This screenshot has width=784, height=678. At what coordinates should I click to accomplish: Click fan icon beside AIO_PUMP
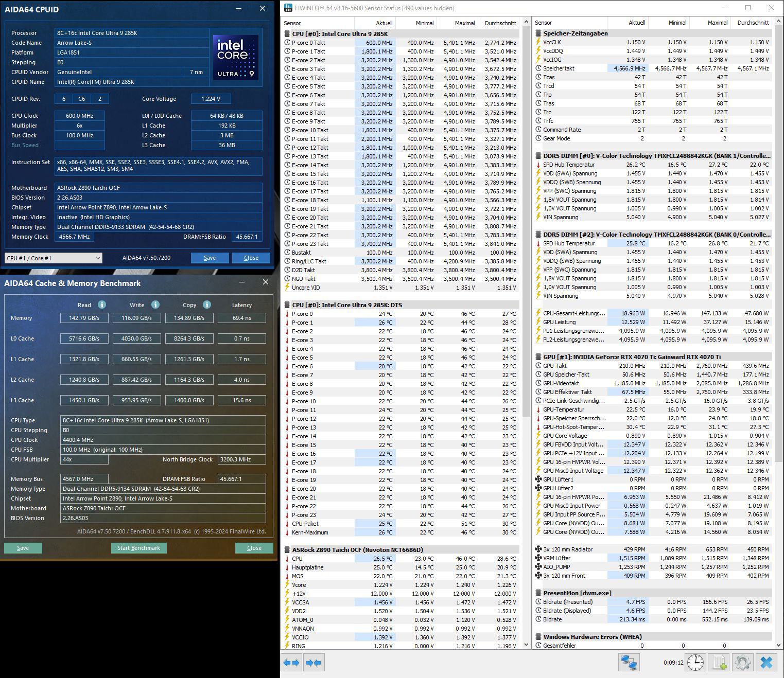538,567
